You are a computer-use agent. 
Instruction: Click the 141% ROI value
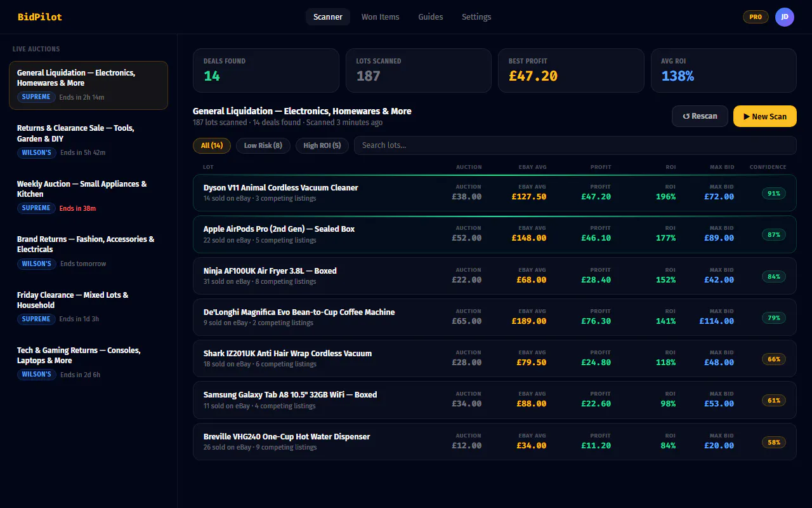665,321
